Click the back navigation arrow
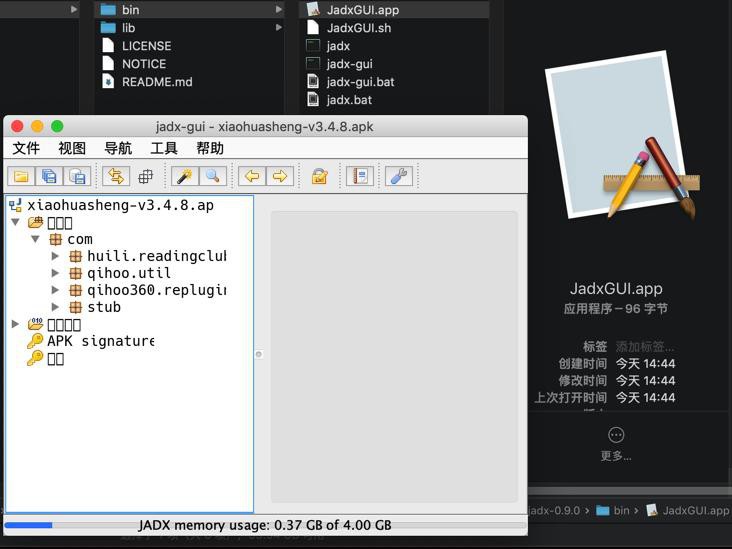This screenshot has width=732, height=549. coord(252,176)
